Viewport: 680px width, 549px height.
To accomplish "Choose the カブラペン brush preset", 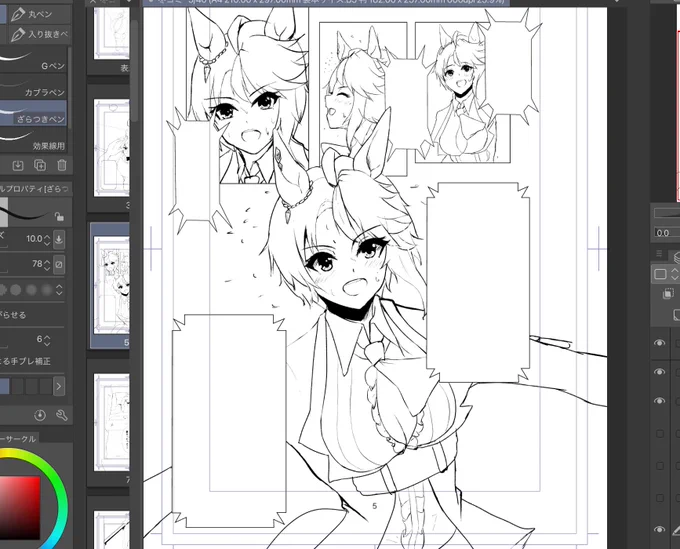I will tap(33, 87).
